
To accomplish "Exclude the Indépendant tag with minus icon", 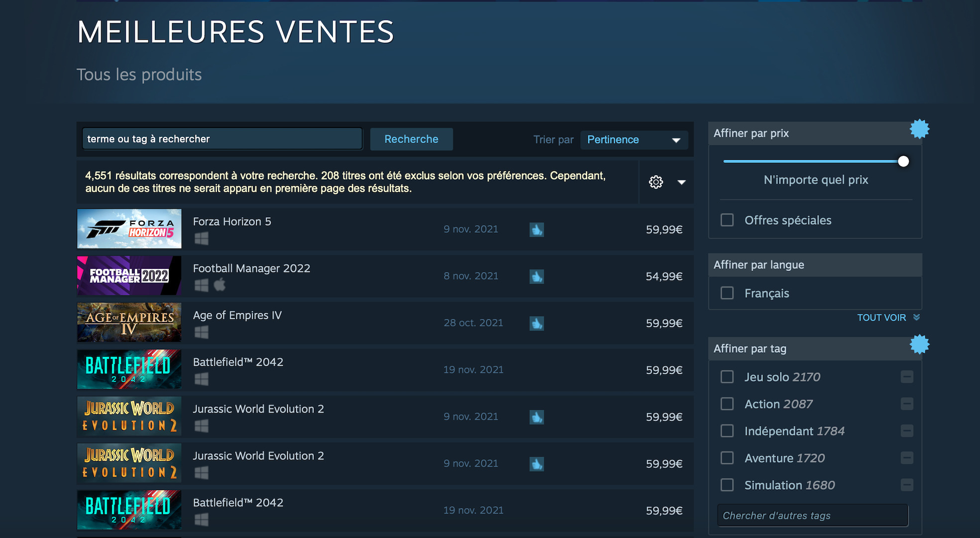I will click(907, 431).
